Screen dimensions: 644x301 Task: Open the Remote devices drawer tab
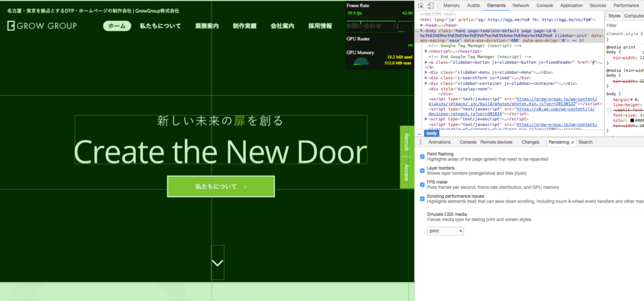(496, 142)
